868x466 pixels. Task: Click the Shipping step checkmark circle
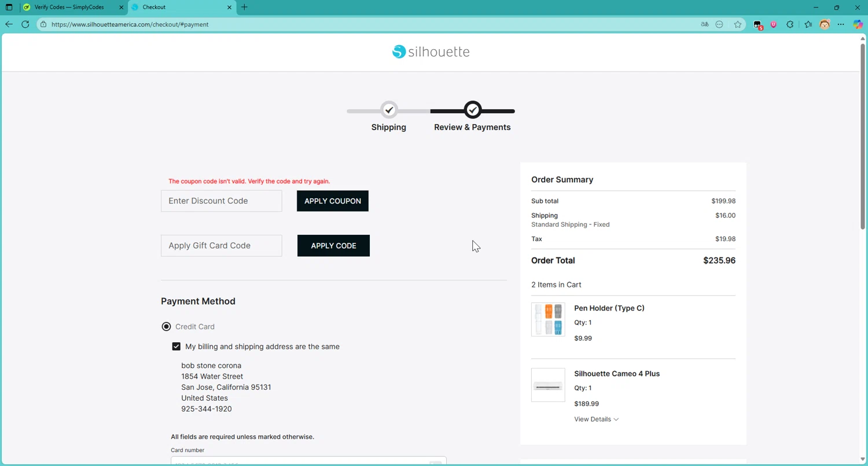(389, 110)
